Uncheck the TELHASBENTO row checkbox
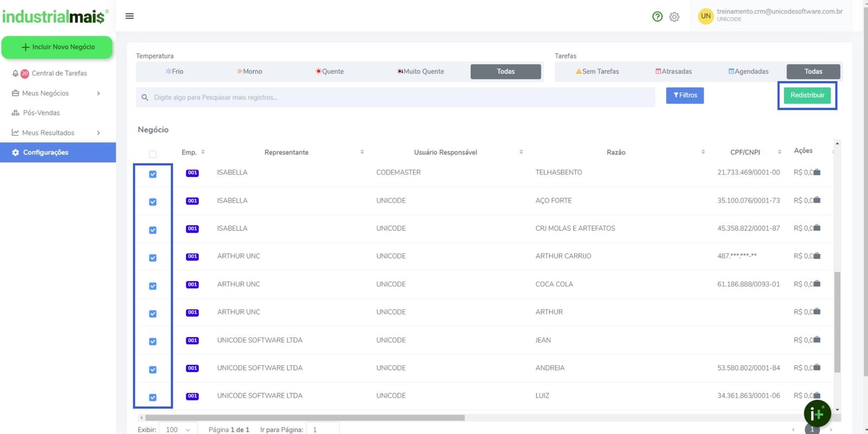 (153, 174)
